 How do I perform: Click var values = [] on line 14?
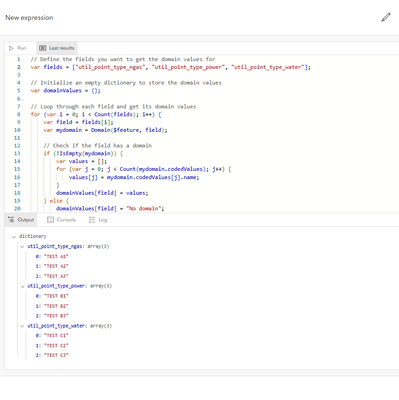[81, 162]
